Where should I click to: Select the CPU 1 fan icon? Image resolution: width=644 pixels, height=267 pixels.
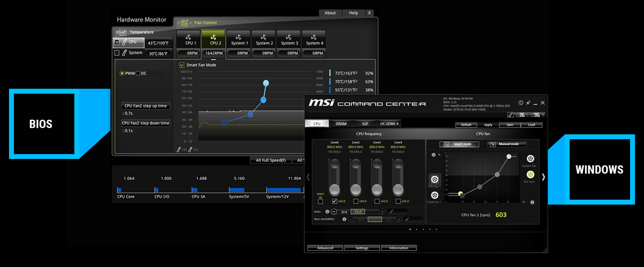[191, 37]
